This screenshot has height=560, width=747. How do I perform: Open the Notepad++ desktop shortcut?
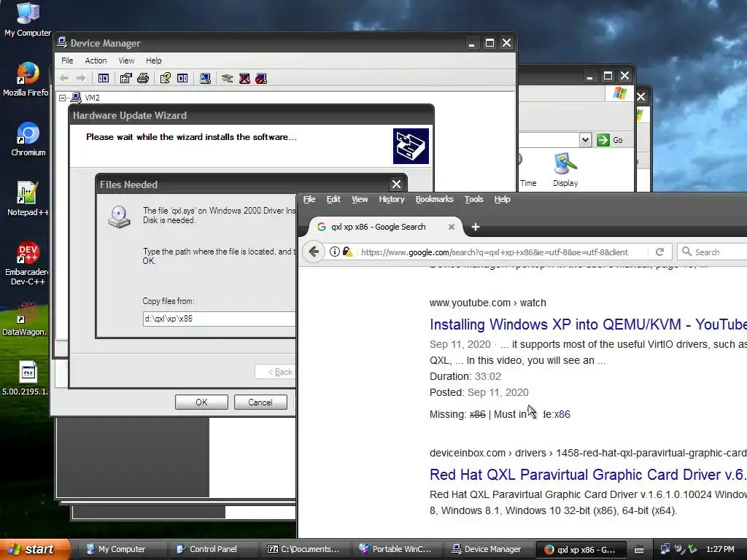(27, 199)
